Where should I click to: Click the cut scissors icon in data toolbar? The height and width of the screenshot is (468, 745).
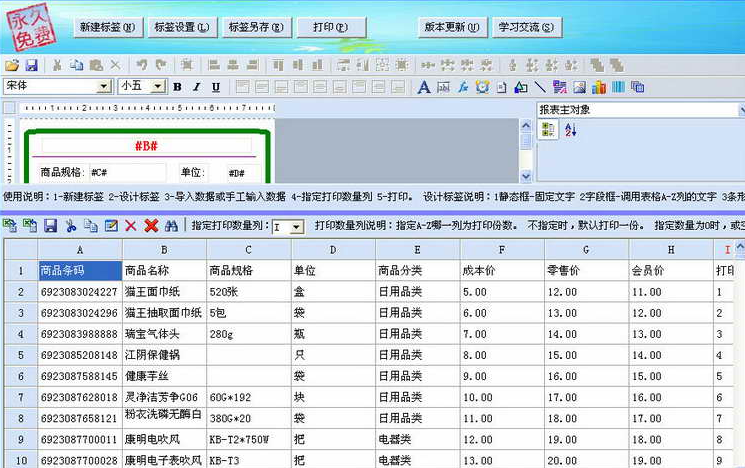(x=71, y=227)
